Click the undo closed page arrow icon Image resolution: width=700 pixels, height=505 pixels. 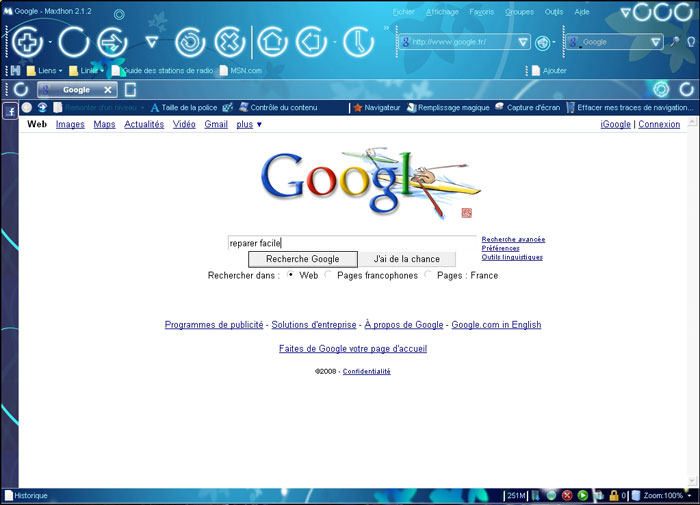click(x=312, y=42)
